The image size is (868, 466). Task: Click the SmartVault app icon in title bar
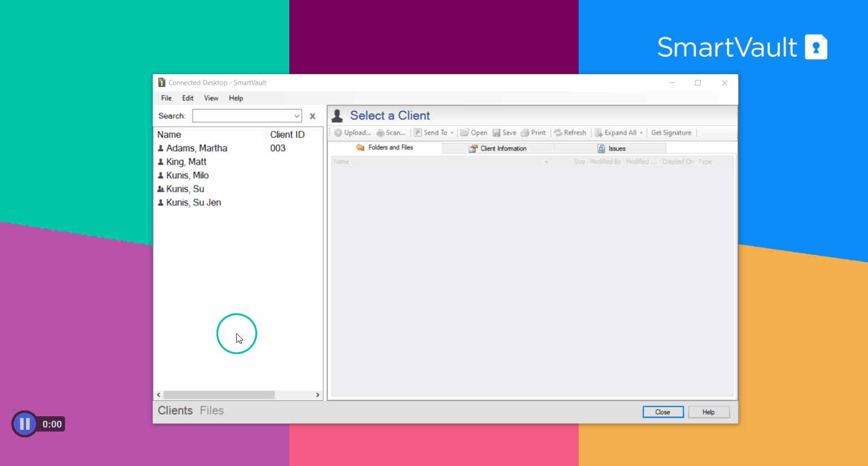[x=162, y=83]
